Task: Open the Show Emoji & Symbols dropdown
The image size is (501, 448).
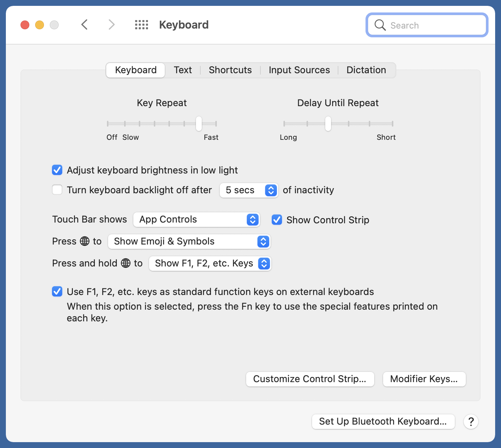Action: pyautogui.click(x=189, y=242)
